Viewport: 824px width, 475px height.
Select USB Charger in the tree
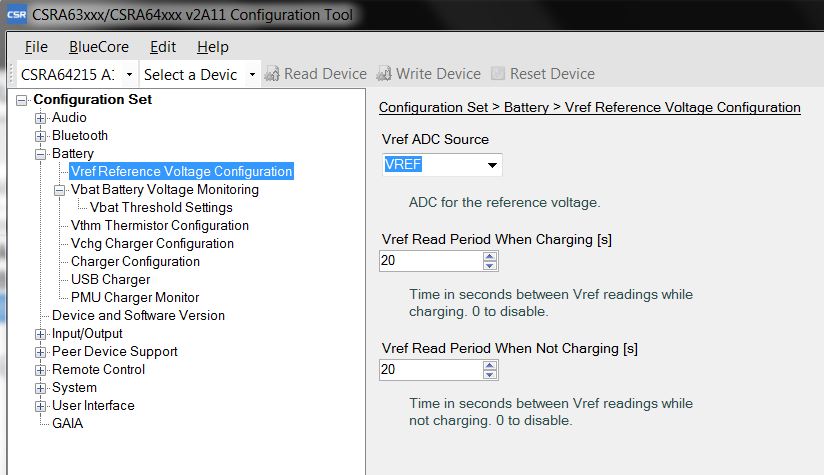pos(110,279)
